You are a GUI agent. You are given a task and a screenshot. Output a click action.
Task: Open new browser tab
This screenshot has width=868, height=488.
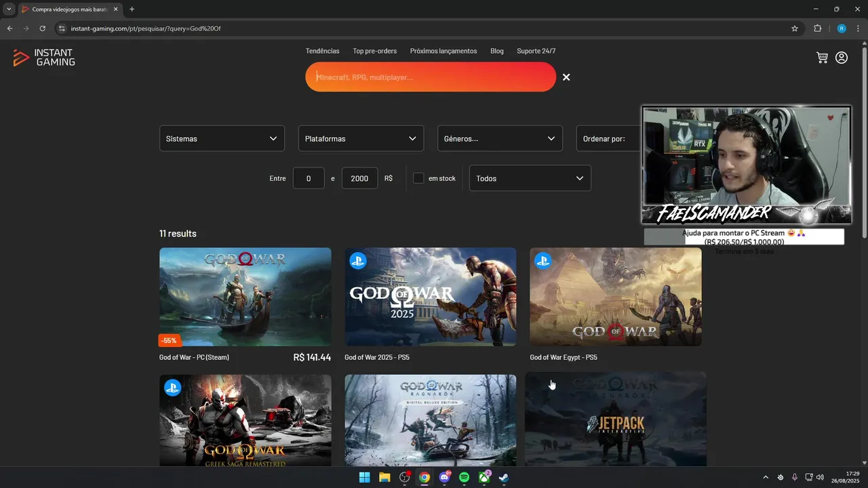point(132,9)
